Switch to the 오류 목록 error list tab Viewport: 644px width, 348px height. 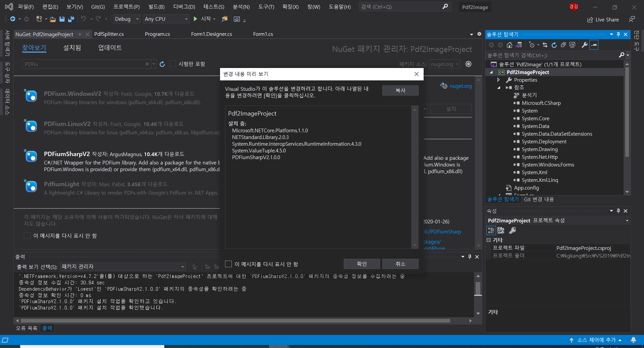pyautogui.click(x=26, y=328)
